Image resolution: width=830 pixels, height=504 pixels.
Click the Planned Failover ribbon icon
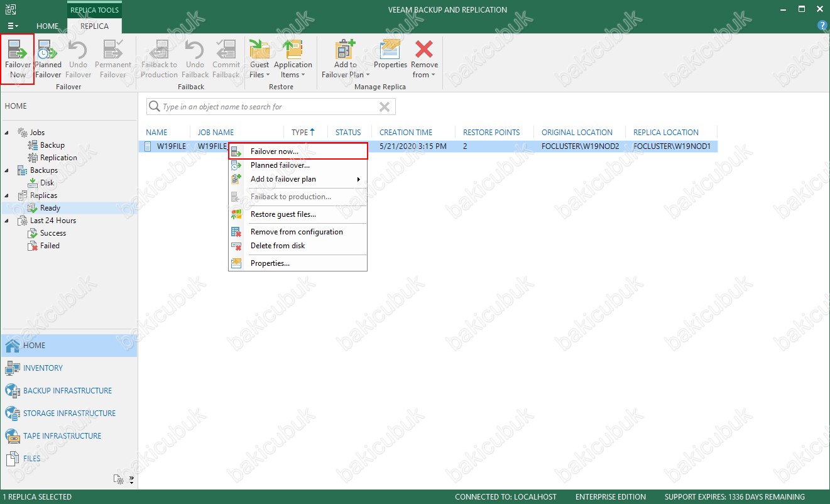(48, 59)
